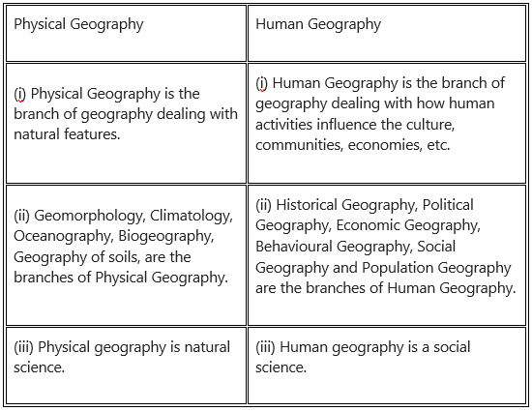Select the physical geography natural features definition
532x411 pixels.
pyautogui.click(x=126, y=123)
